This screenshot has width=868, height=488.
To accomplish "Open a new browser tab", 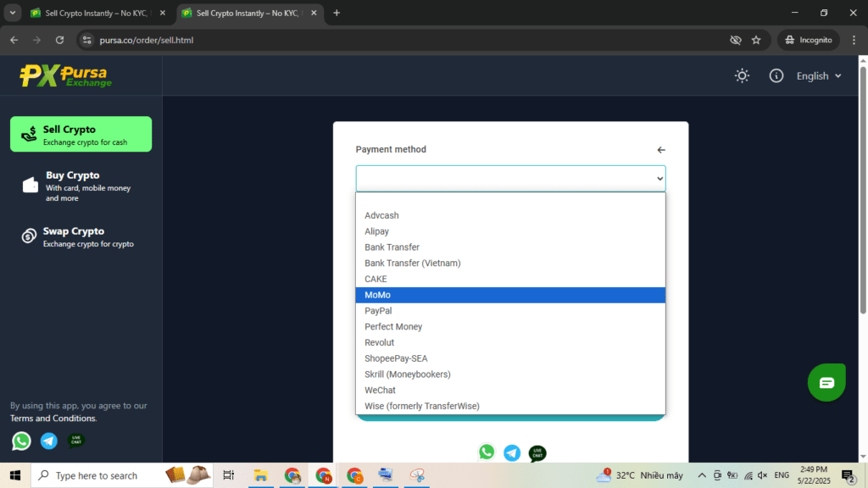I will tap(337, 13).
